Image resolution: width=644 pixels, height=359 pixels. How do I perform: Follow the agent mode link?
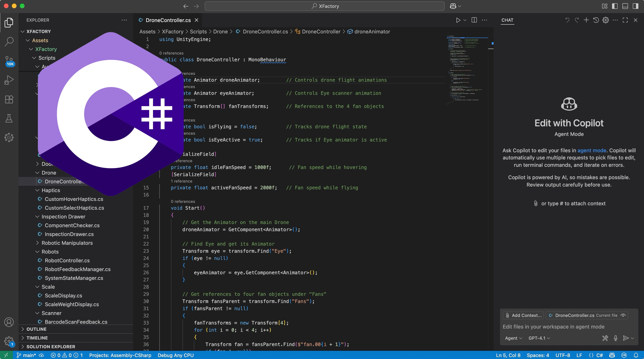point(591,150)
